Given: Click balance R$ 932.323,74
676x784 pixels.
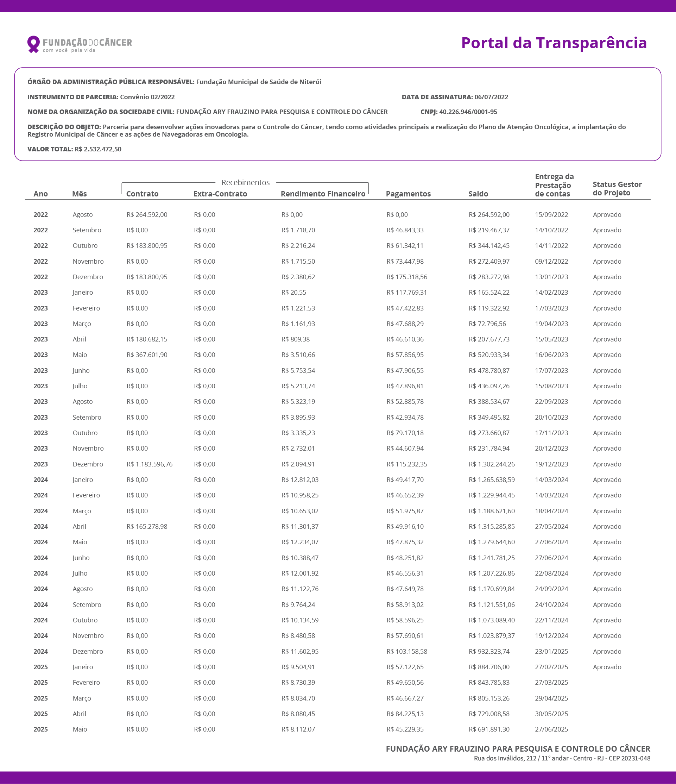Looking at the screenshot, I should [489, 652].
